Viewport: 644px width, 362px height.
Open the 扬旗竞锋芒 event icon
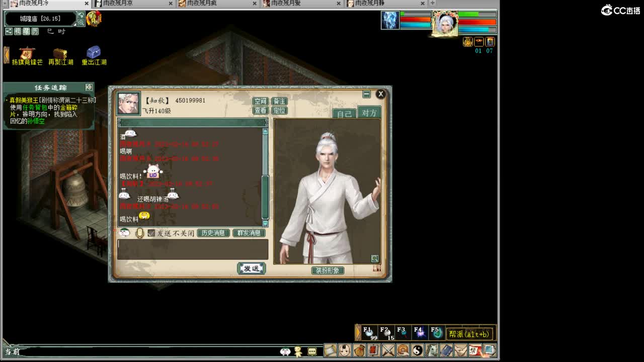click(27, 56)
